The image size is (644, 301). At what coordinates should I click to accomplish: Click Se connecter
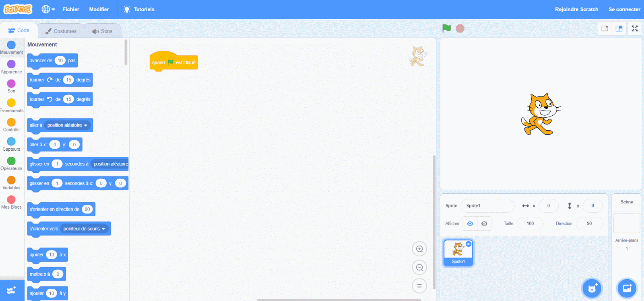[624, 9]
